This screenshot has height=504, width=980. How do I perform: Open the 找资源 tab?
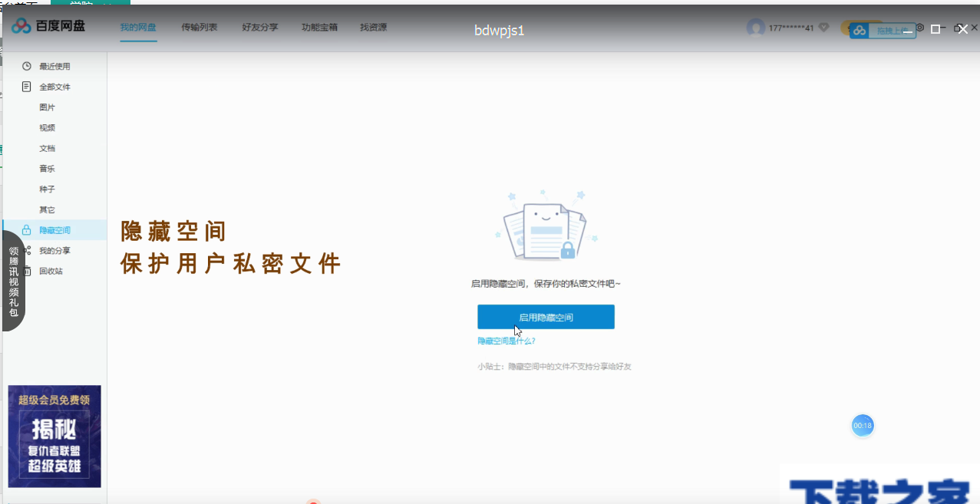[372, 27]
